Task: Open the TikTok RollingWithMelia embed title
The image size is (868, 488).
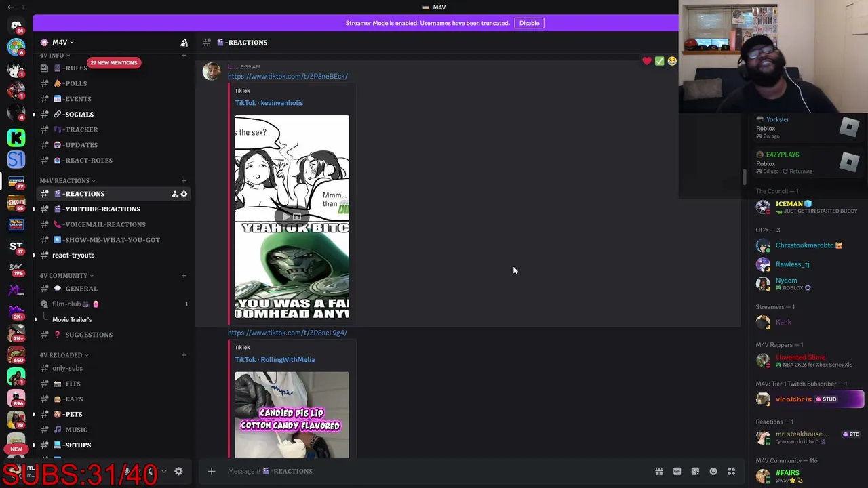Action: point(275,360)
